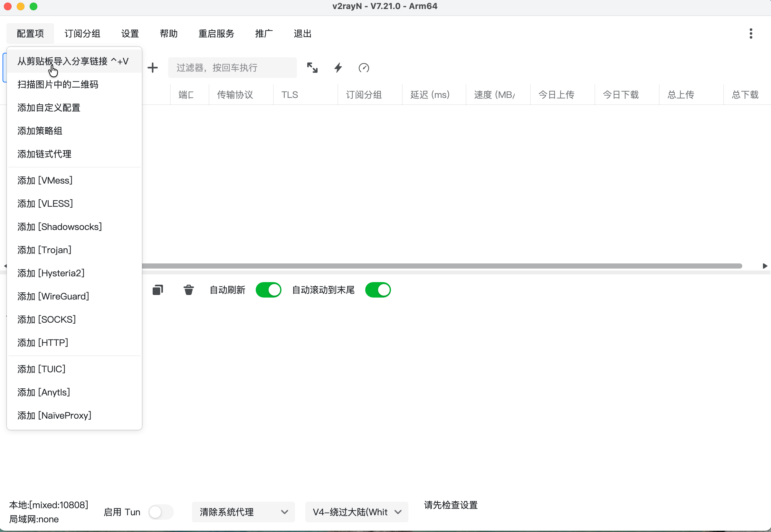Choose 添加 [TUIC] from the menu
The width and height of the screenshot is (771, 532).
(74, 369)
